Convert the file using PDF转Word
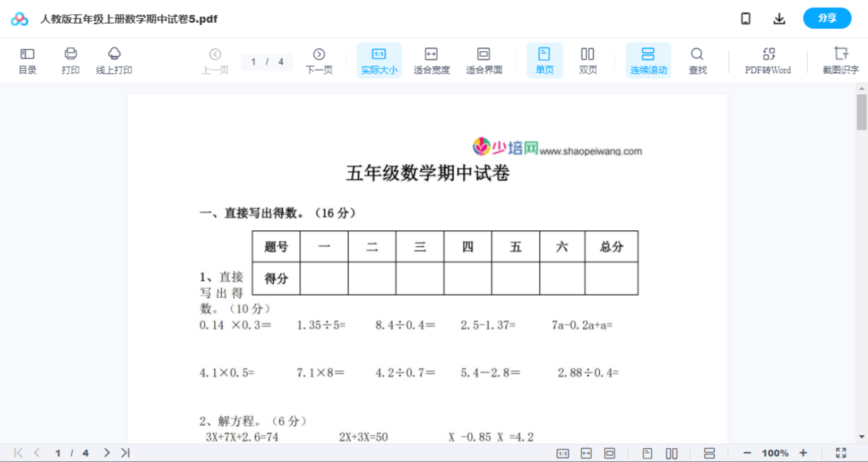 pyautogui.click(x=768, y=60)
